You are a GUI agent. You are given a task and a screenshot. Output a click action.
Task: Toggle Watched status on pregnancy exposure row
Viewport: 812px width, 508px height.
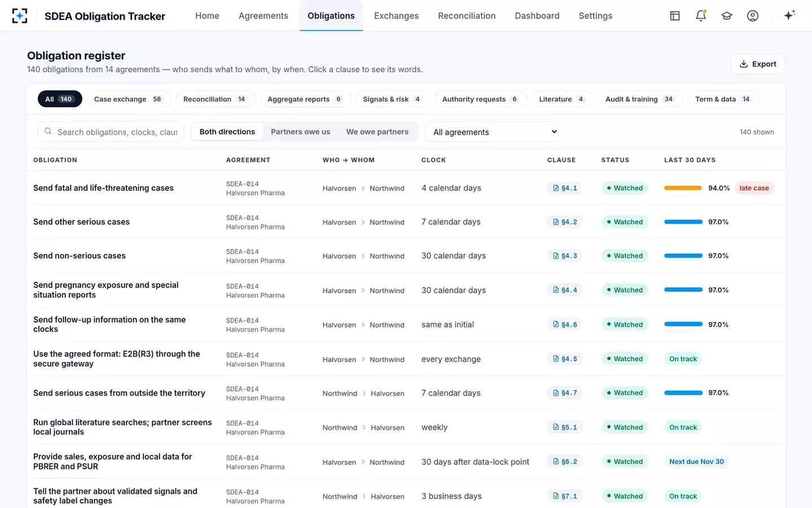pyautogui.click(x=625, y=290)
